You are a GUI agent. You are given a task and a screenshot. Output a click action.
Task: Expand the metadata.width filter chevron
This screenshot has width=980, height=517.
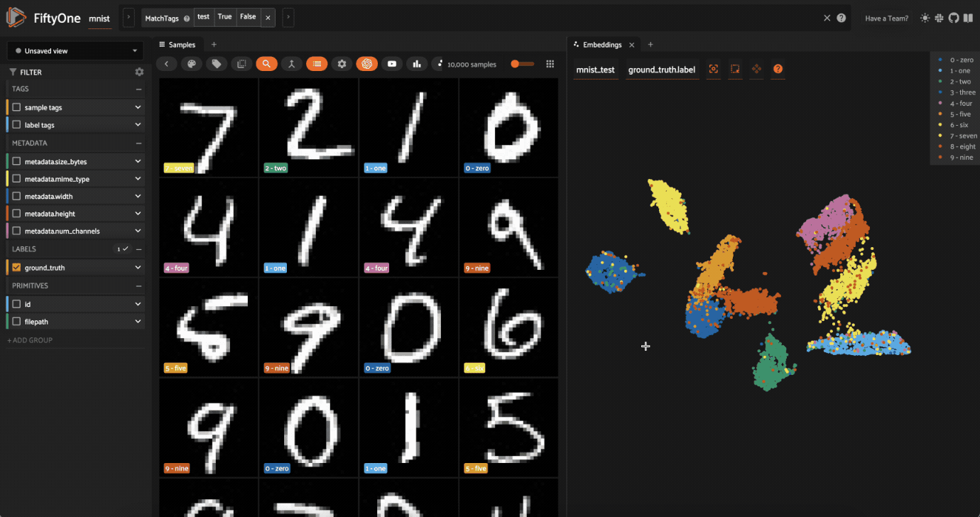[138, 196]
